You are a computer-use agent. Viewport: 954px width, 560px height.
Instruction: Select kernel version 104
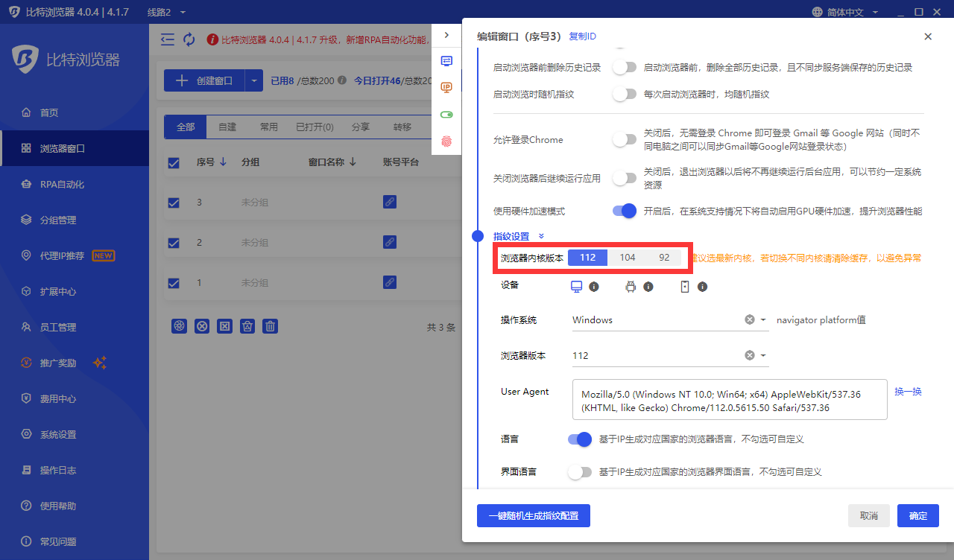(628, 258)
